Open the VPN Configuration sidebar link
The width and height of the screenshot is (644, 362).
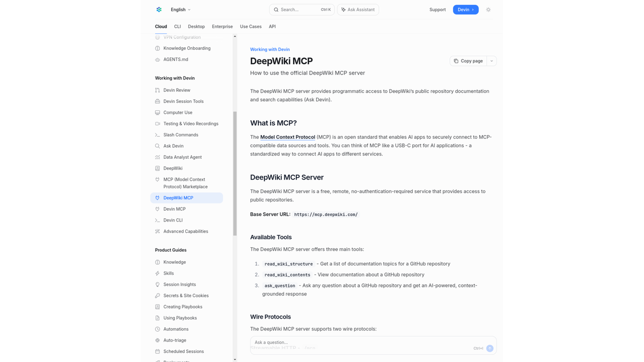182,37
